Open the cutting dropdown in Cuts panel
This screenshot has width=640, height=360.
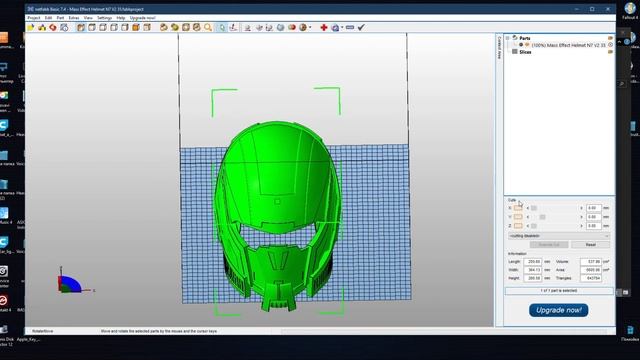click(559, 236)
